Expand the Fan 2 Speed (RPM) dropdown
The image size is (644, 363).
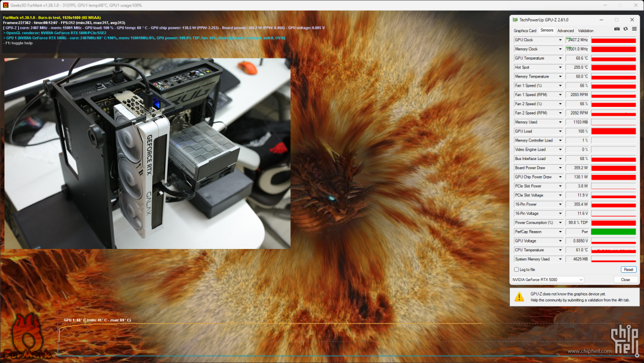pyautogui.click(x=560, y=113)
